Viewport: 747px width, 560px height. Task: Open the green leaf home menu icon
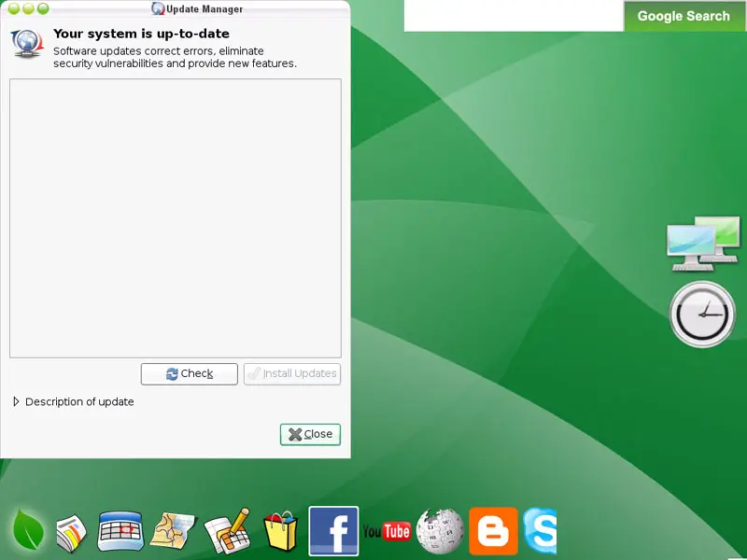28,530
